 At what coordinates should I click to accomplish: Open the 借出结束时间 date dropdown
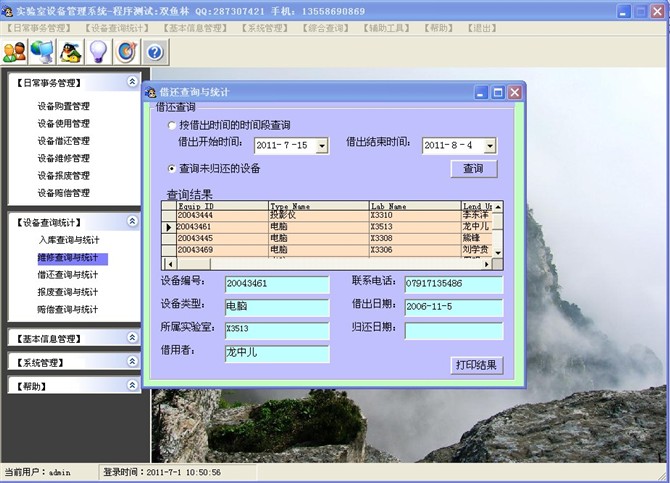coord(489,146)
